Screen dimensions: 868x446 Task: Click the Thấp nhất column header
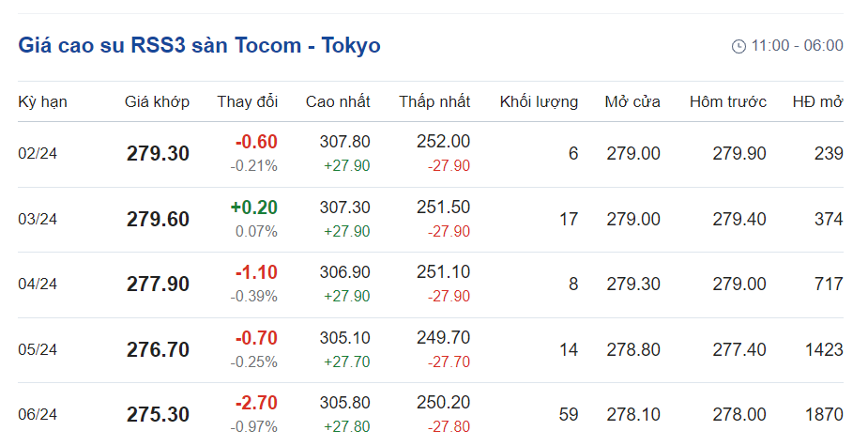click(x=434, y=101)
